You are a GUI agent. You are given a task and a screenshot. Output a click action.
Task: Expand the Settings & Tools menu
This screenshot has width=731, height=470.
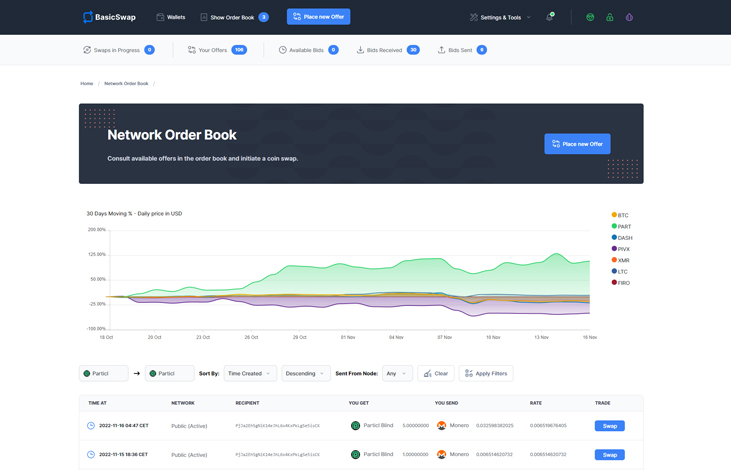coord(500,17)
